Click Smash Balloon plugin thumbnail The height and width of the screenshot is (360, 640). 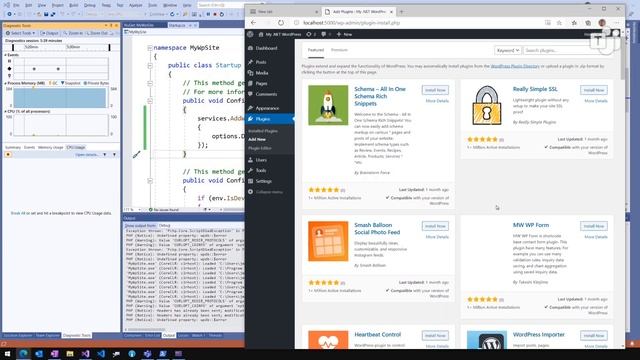[328, 241]
